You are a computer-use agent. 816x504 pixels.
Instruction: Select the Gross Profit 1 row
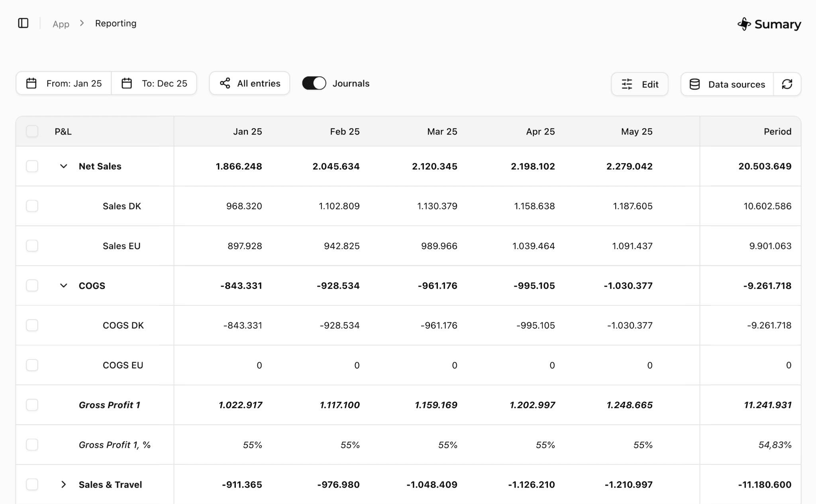[32, 405]
